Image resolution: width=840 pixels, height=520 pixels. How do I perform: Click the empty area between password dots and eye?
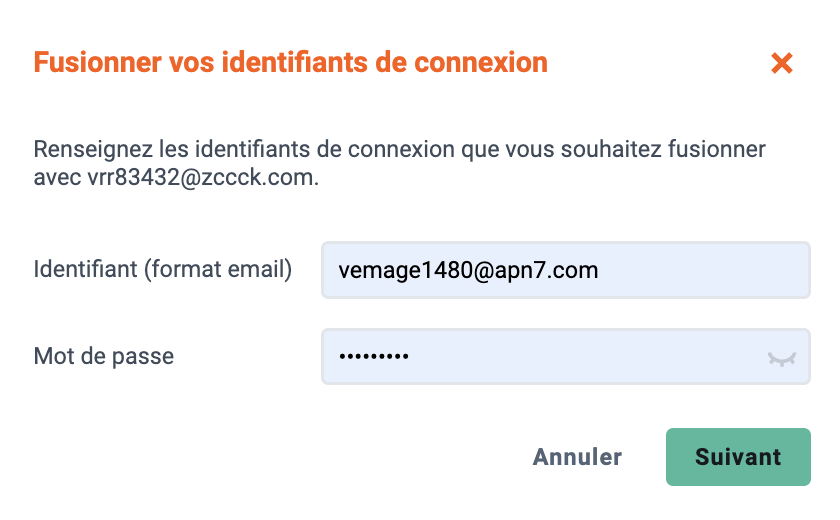(588, 357)
